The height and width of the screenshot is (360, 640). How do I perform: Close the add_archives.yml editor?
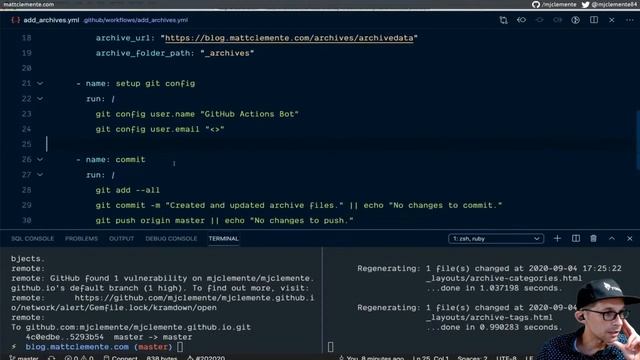click(x=611, y=20)
